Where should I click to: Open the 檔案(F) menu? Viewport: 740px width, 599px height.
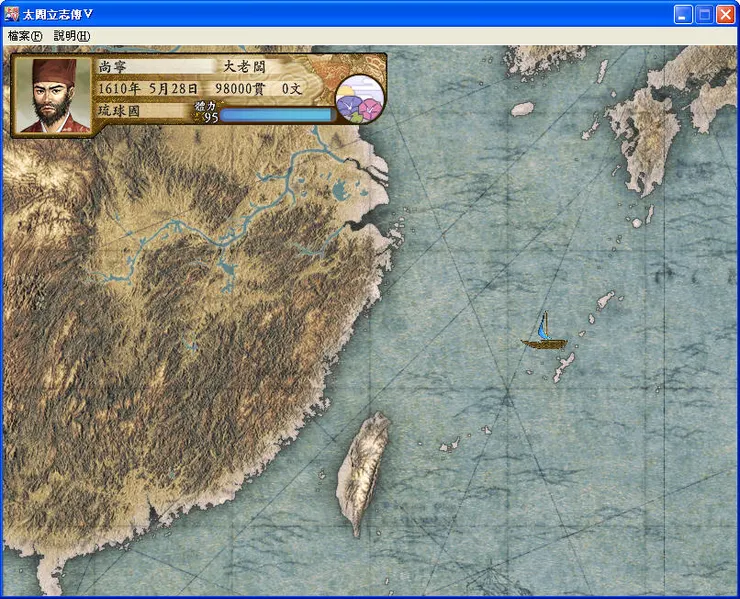point(25,36)
